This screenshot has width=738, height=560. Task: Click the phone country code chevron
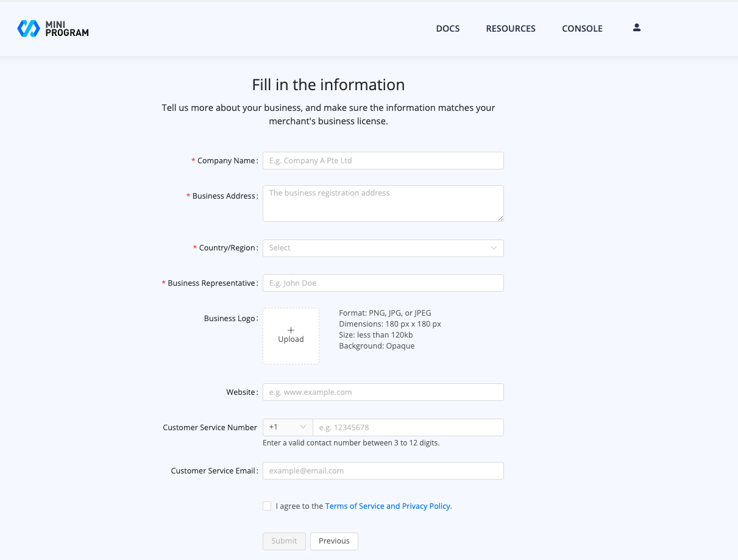302,427
